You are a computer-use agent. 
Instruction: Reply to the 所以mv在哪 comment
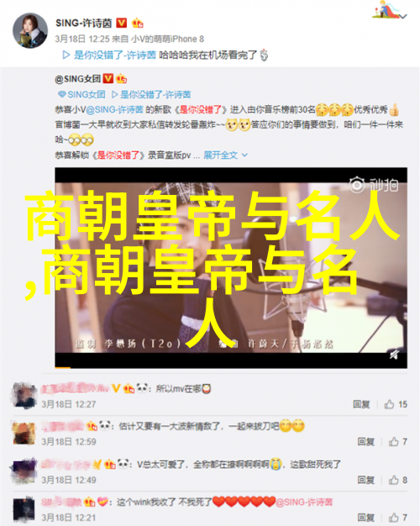point(361,404)
